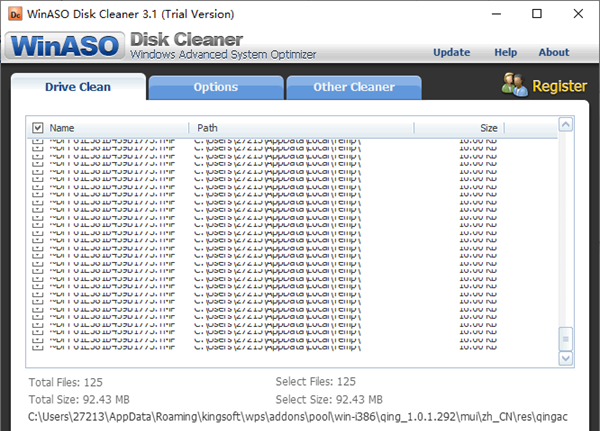Sort the list by Name column
The height and width of the screenshot is (431, 600).
[x=62, y=128]
